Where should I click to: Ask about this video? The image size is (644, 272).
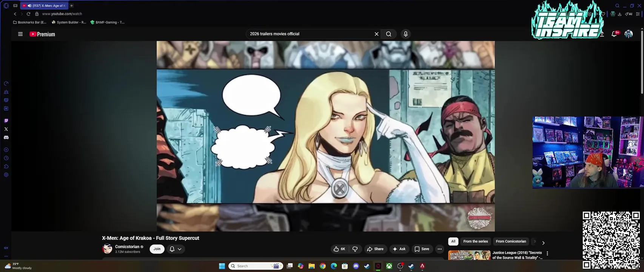399,249
